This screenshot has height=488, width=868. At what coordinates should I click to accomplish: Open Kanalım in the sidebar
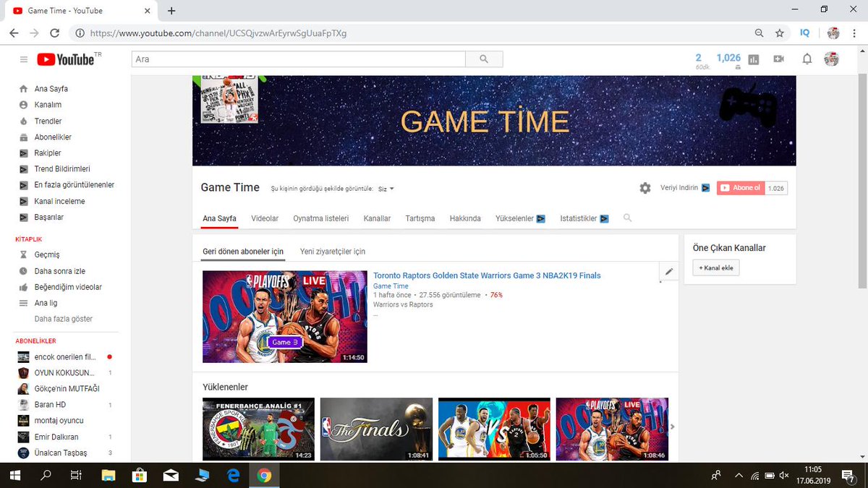(48, 105)
